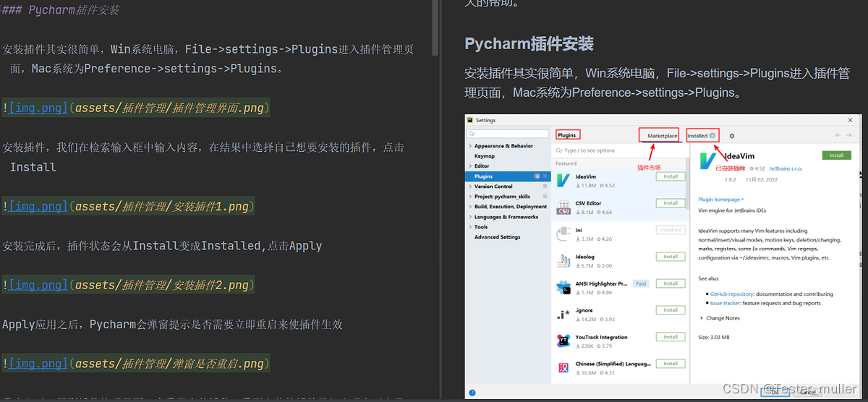Click the Ideolog plugin icon
This screenshot has height=402, width=868.
(563, 261)
